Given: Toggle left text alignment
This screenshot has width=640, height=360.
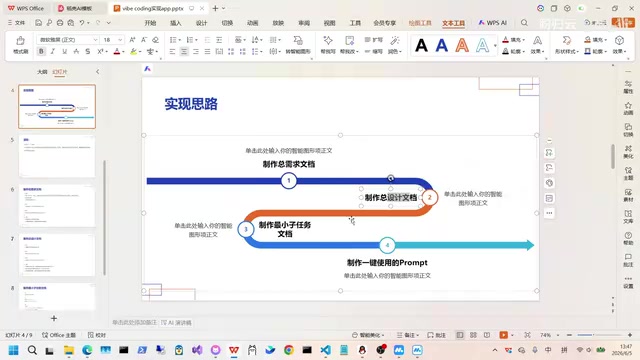Looking at the screenshot, I should click(x=172, y=51).
